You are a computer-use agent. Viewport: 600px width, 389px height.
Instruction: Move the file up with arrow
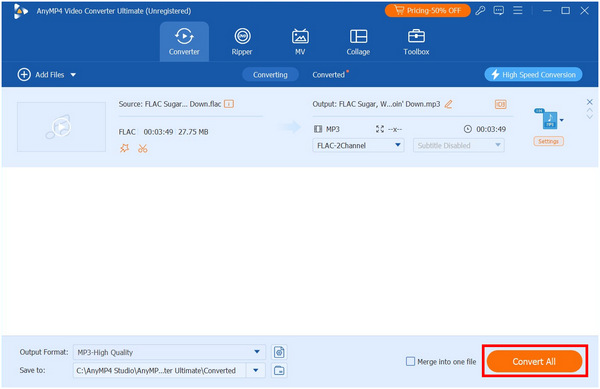pyautogui.click(x=590, y=111)
